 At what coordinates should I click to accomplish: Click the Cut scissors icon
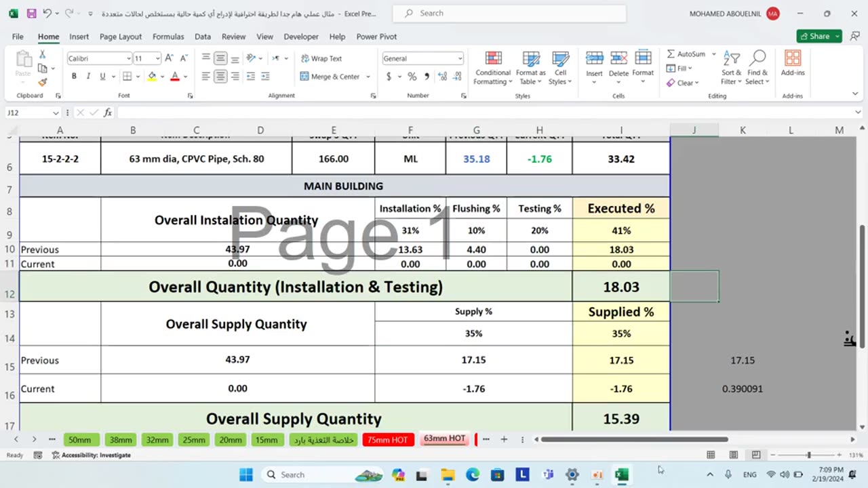[x=42, y=54]
